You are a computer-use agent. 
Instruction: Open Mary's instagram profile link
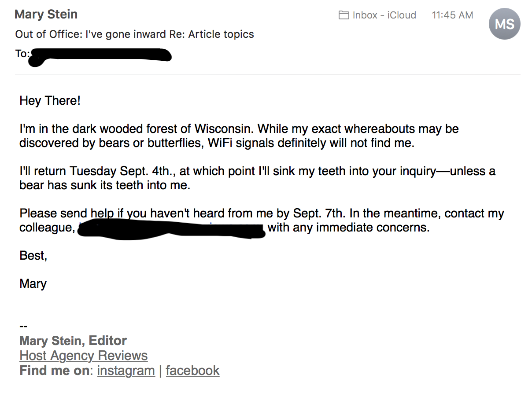(x=126, y=370)
